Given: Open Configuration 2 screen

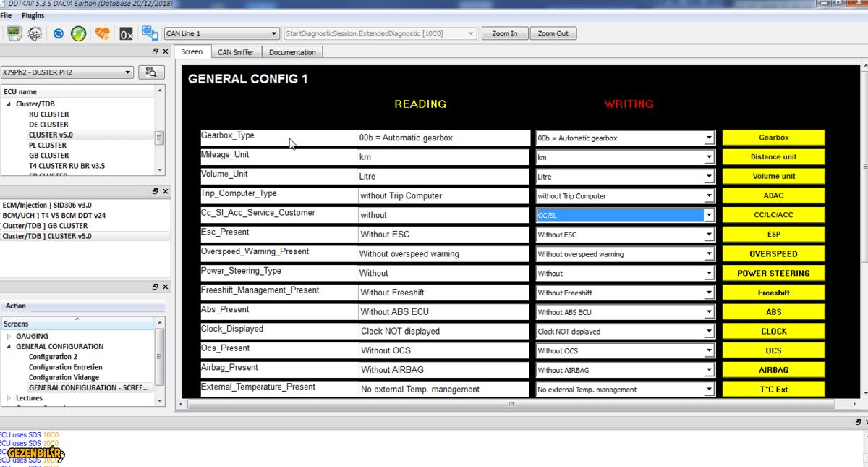Looking at the screenshot, I should coord(53,357).
